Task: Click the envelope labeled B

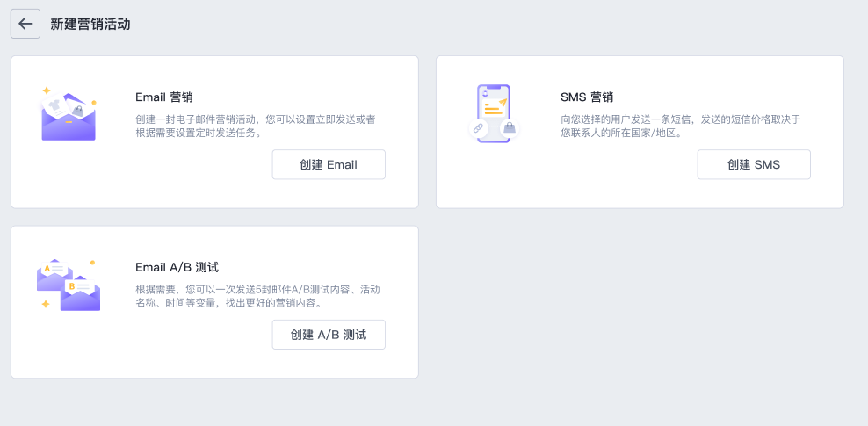Action: [80, 293]
